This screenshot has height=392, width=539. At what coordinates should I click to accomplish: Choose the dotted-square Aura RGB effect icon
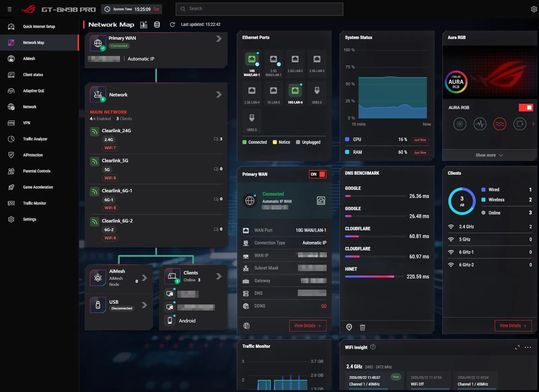(520, 124)
